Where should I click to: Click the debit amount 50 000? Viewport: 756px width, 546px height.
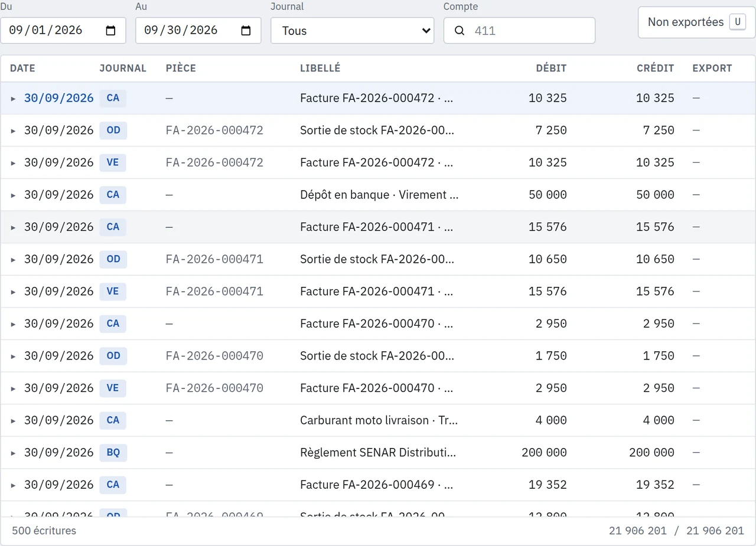point(548,195)
